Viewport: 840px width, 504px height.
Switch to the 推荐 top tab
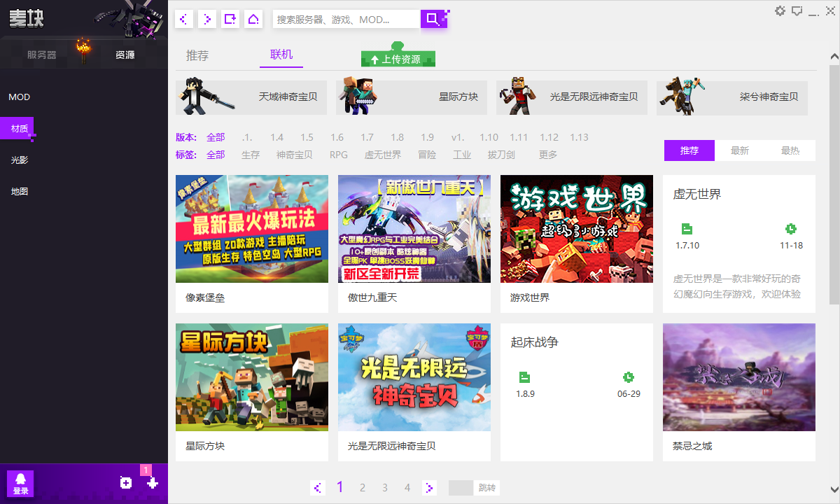197,55
